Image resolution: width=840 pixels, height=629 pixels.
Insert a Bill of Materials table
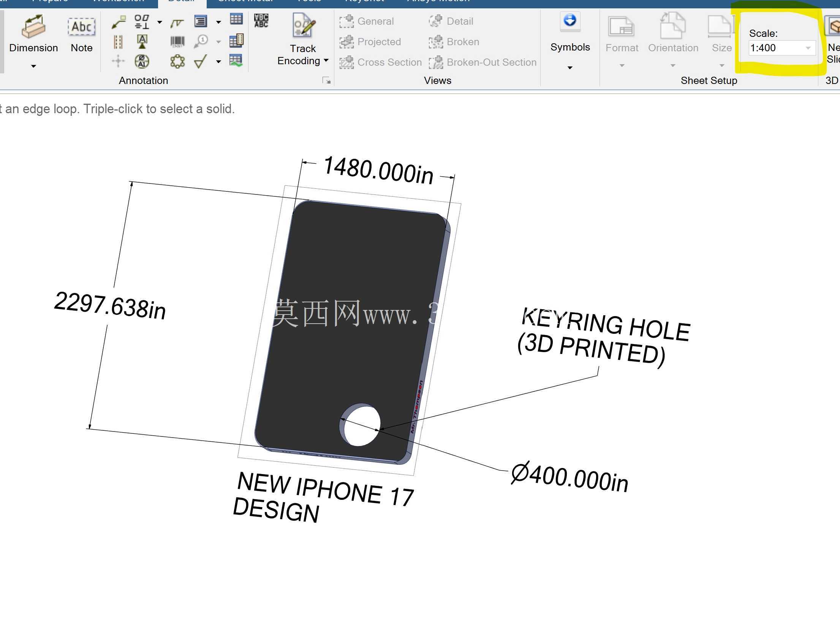click(236, 41)
